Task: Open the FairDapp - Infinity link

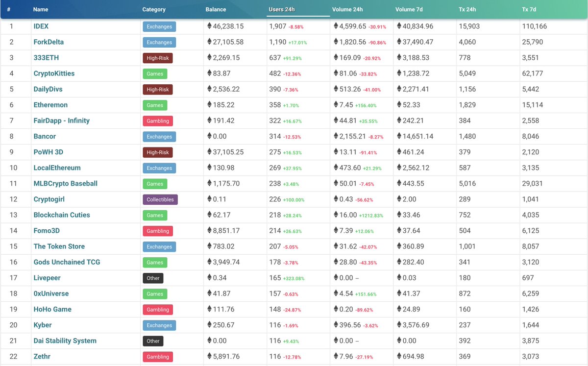Action: pyautogui.click(x=62, y=121)
